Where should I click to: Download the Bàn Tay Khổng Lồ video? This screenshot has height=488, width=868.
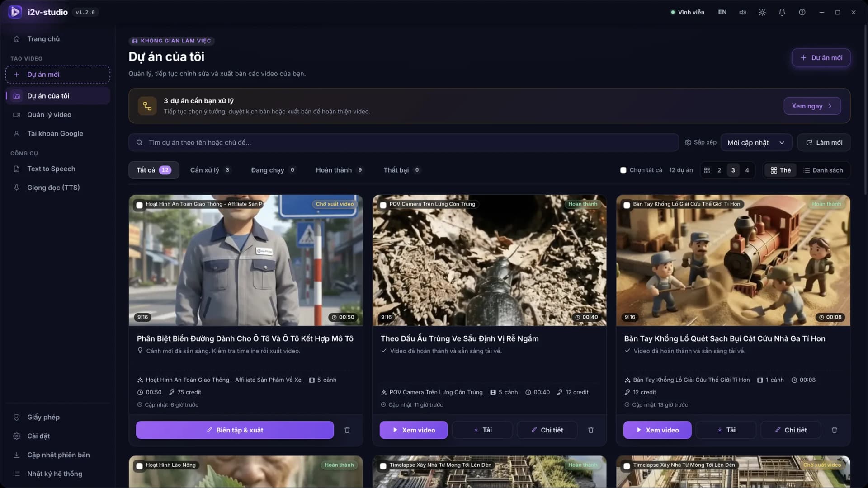[726, 430]
